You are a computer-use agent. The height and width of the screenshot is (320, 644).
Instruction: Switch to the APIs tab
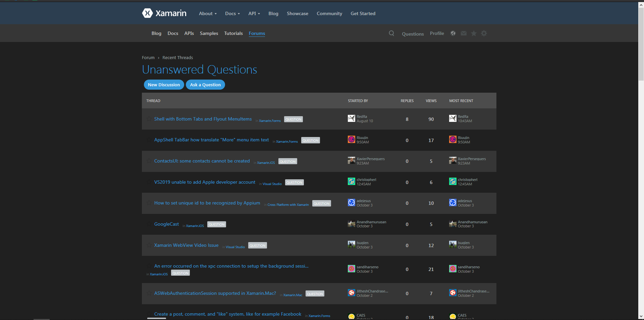click(189, 33)
